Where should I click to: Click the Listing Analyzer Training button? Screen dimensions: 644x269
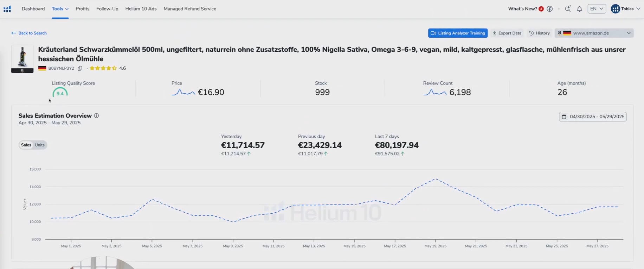tap(458, 33)
